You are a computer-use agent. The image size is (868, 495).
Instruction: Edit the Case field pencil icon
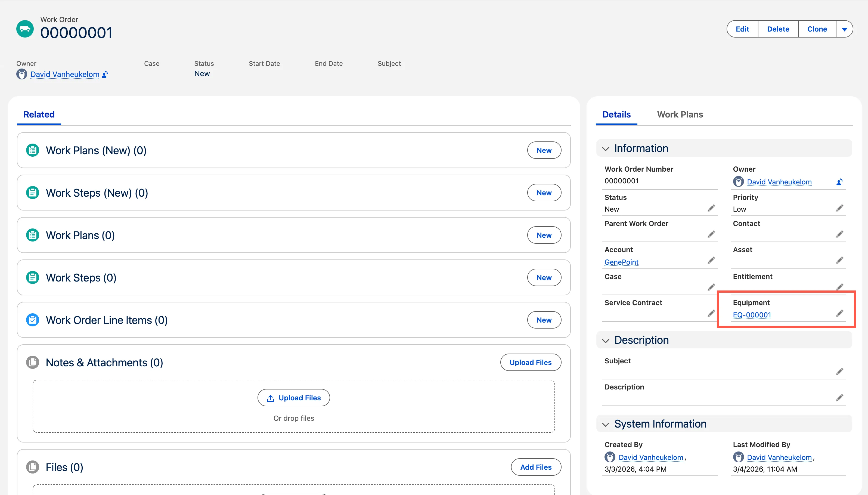pyautogui.click(x=711, y=287)
